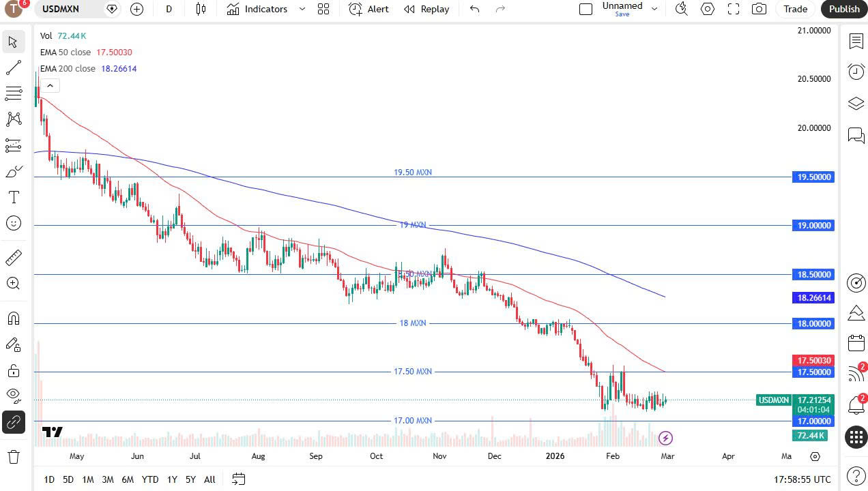Collapse the indicator legend with the chevron
The width and height of the screenshot is (868, 491).
click(50, 85)
